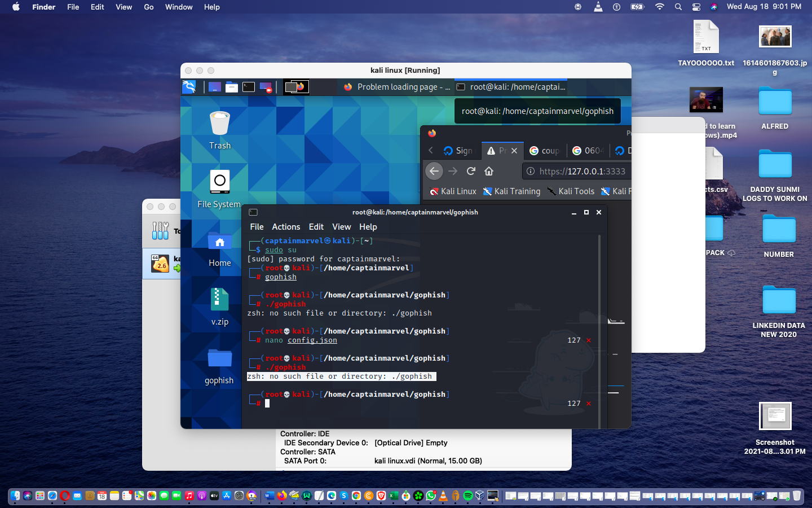The width and height of the screenshot is (812, 508).
Task: Switch to the coupon Google tab in Firefox
Action: (x=545, y=150)
